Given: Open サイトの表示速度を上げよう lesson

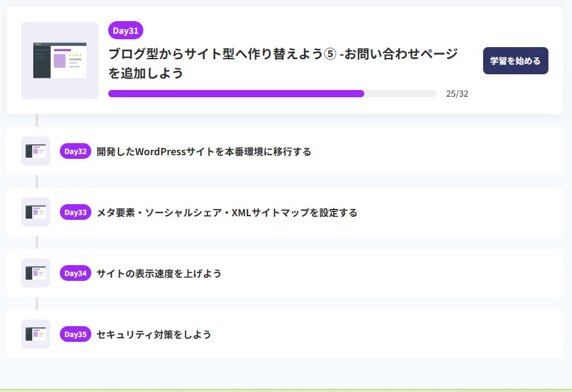Looking at the screenshot, I should click(159, 274).
